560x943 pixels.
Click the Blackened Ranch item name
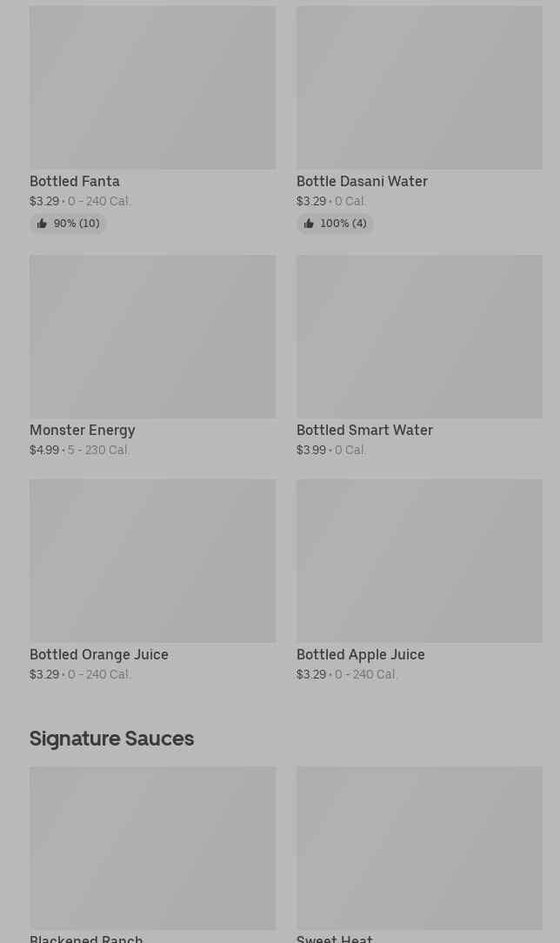(86, 938)
